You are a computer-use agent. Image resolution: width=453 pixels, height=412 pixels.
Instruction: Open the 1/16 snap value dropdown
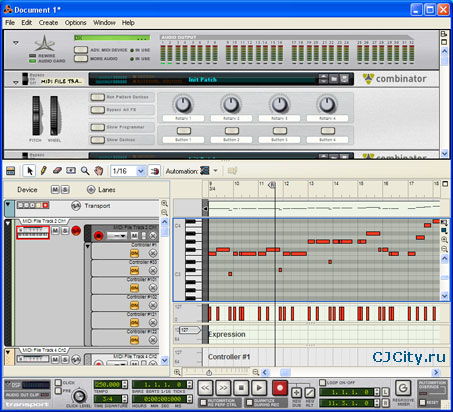click(141, 171)
